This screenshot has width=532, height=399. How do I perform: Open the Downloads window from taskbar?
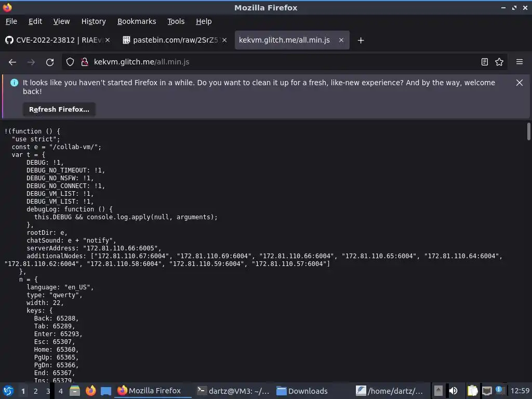point(313,391)
